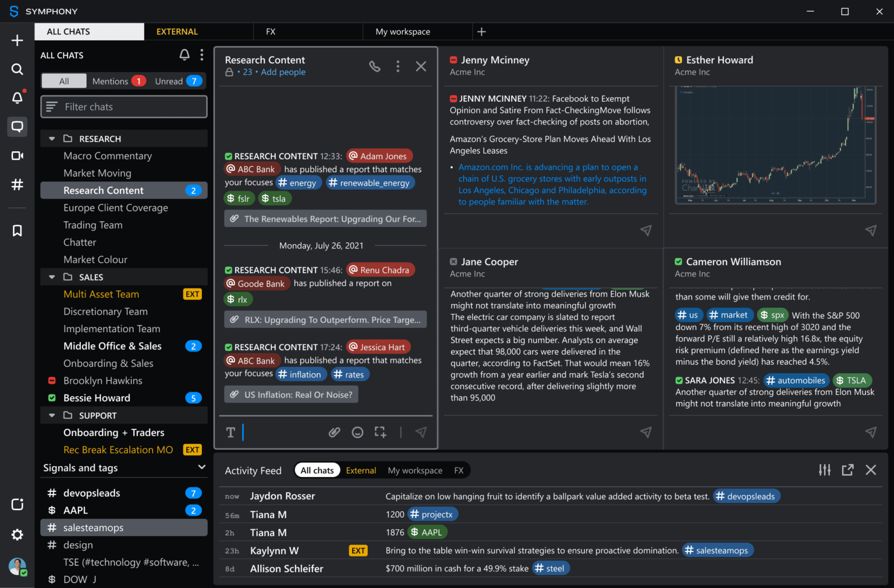The image size is (894, 588).
Task: Open the compose icon above settings gear
Action: (17, 504)
